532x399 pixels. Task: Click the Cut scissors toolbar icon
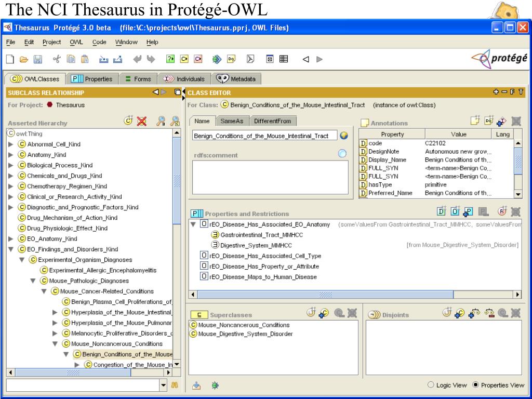[x=57, y=59]
